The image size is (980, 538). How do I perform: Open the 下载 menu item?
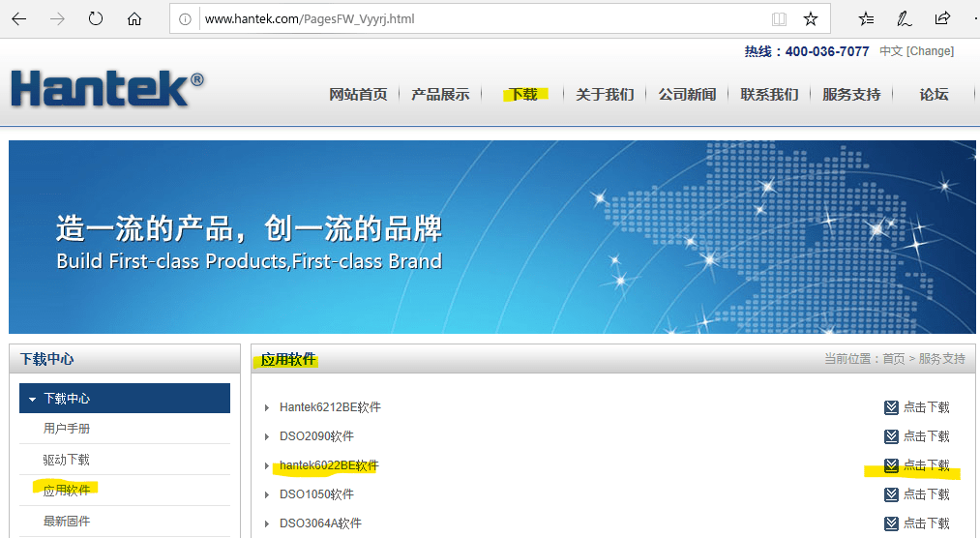523,95
